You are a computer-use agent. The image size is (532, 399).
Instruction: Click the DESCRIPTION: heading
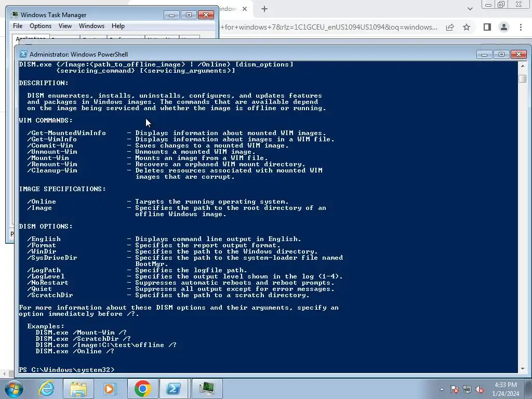click(x=44, y=83)
